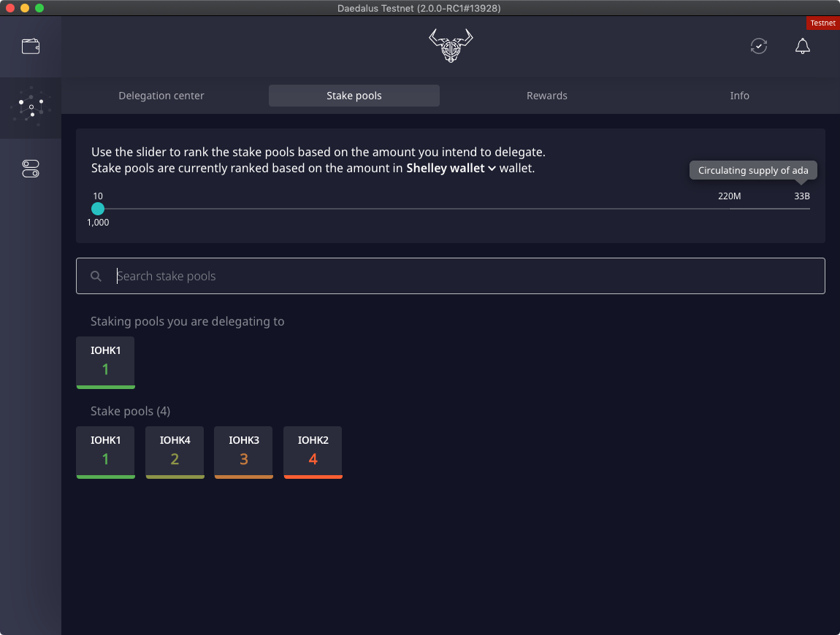
Task: Select the IOHK3 stake pool tile
Action: click(x=243, y=451)
